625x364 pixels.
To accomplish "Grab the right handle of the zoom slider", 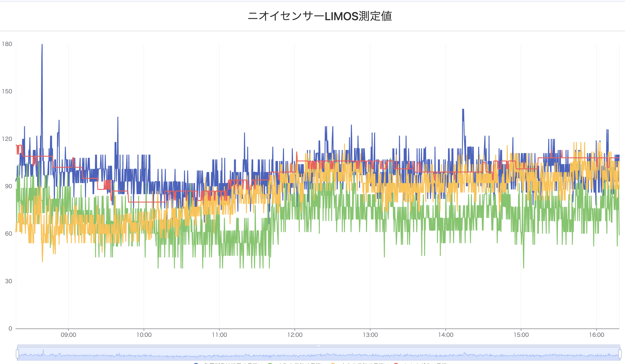I will (620, 354).
